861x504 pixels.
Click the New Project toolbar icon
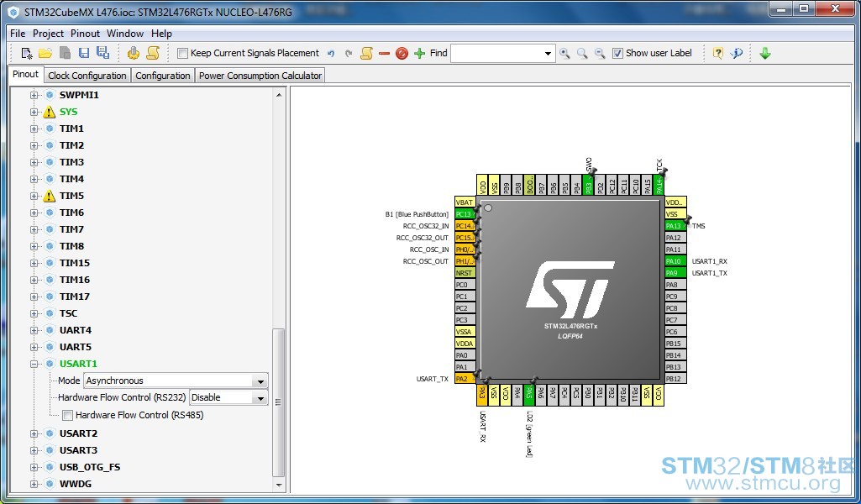coord(26,53)
